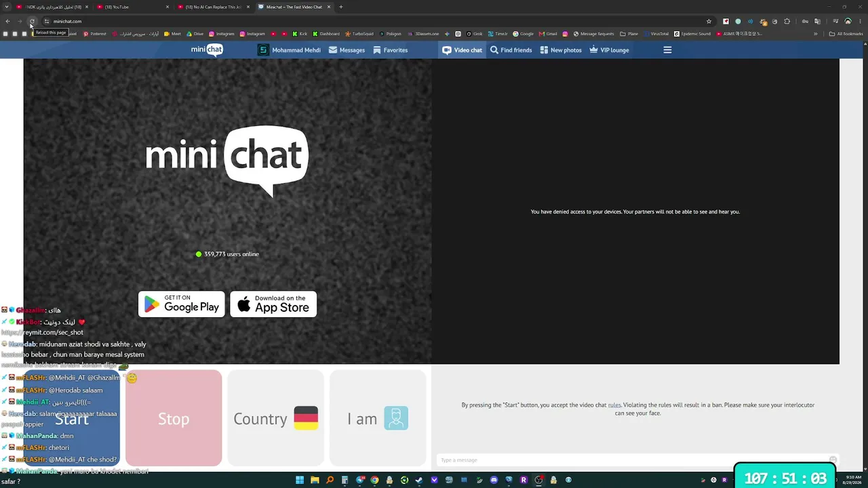Click the Minichat logo in header
868x488 pixels.
point(207,49)
